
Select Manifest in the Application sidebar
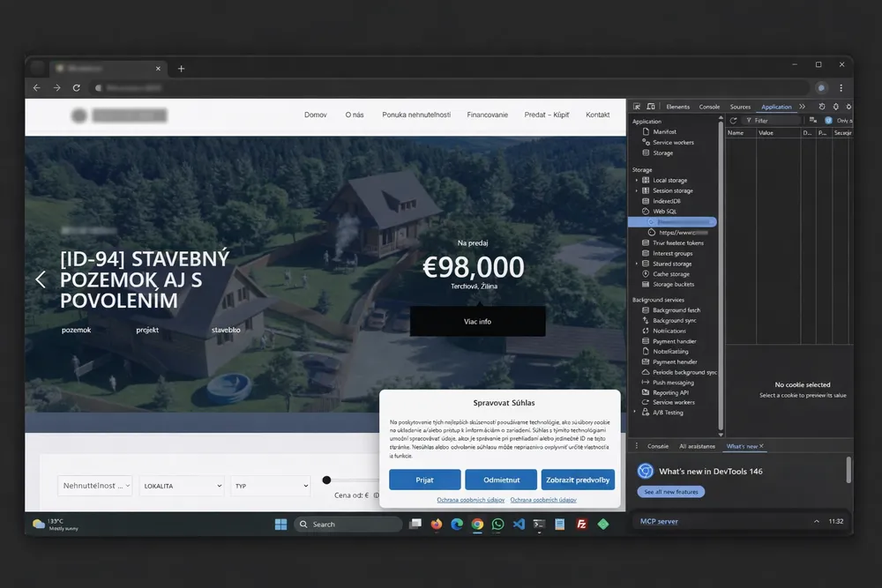coord(664,131)
